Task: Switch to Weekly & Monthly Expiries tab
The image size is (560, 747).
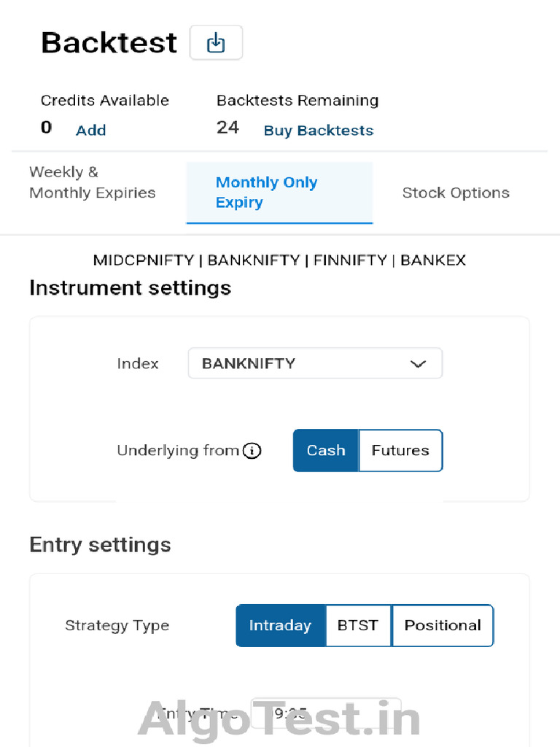Action: 93,183
